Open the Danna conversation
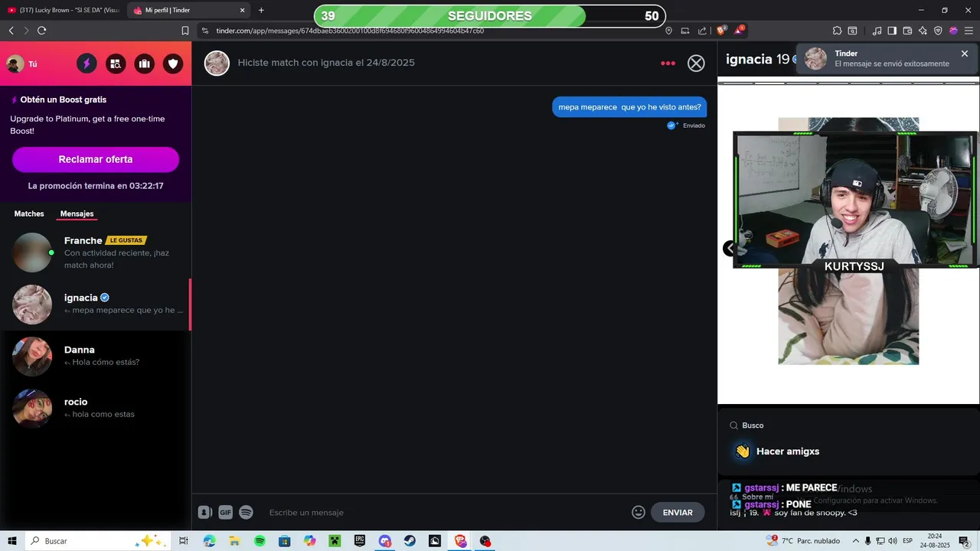The width and height of the screenshot is (980, 551). tap(96, 357)
